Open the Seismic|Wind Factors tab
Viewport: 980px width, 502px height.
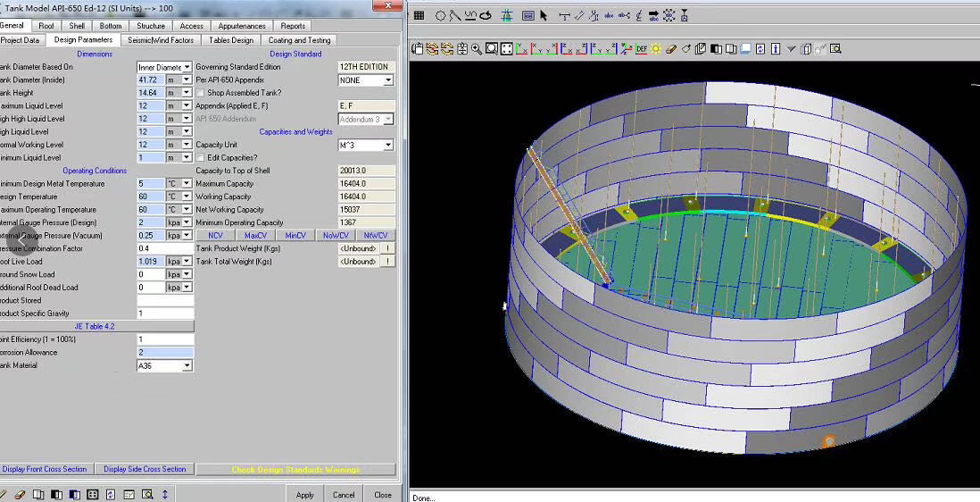pos(160,40)
